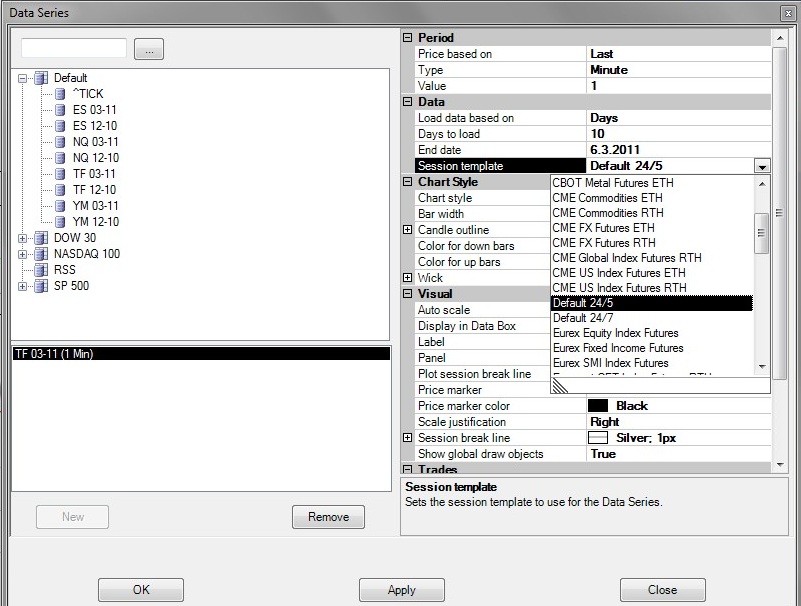Click the ES 03-11 instrument icon
Image resolution: width=801 pixels, height=606 pixels.
coord(61,110)
